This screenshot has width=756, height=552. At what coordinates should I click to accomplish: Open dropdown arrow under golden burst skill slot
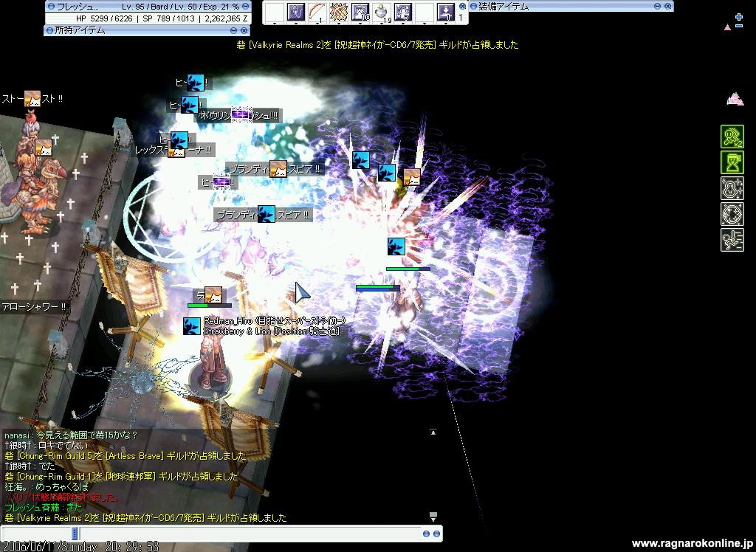click(x=339, y=23)
